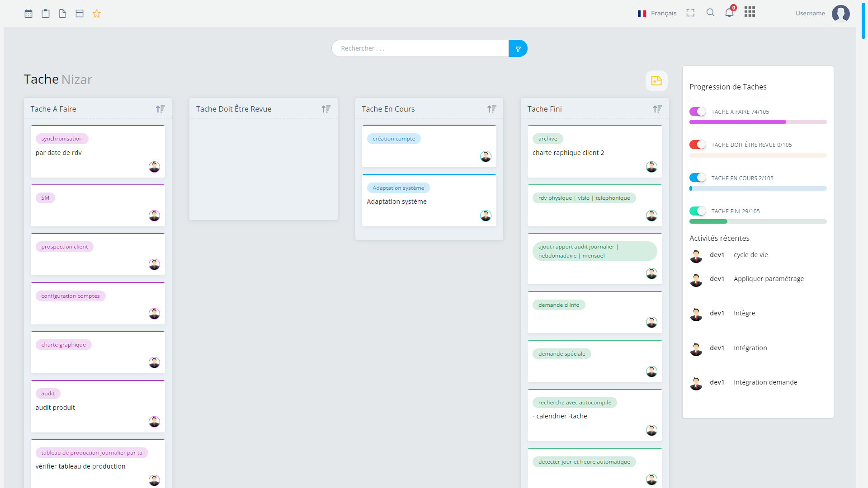Open ajout rapport audit journalier tag

point(594,251)
